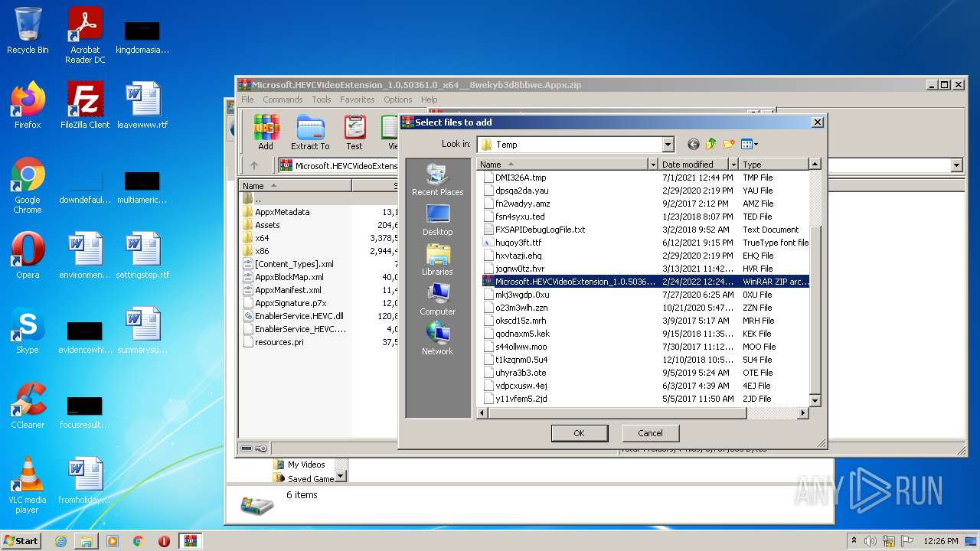Open the Help menu
980x551 pixels.
pos(430,99)
